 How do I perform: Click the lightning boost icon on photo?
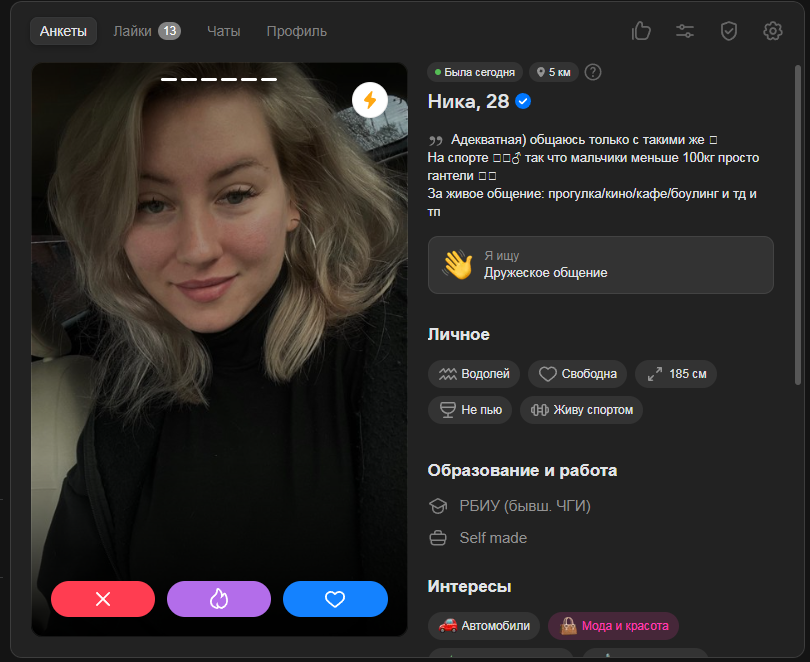point(370,100)
